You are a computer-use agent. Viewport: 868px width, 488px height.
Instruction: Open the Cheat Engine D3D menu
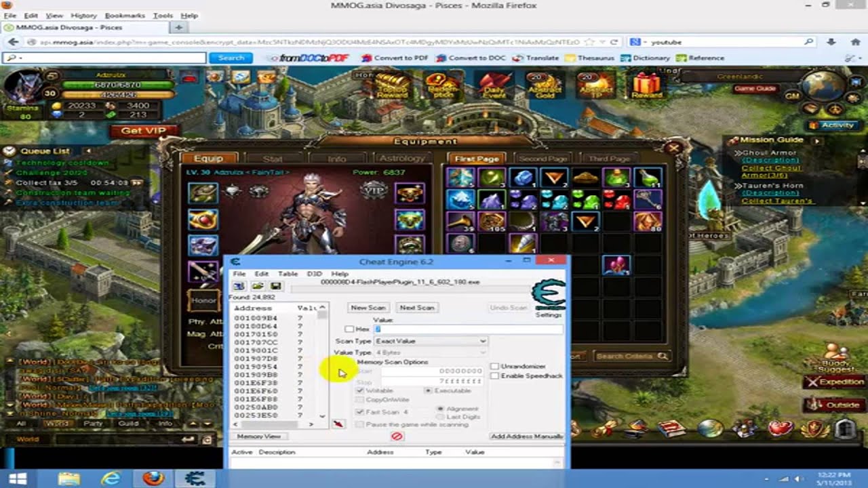click(x=314, y=274)
